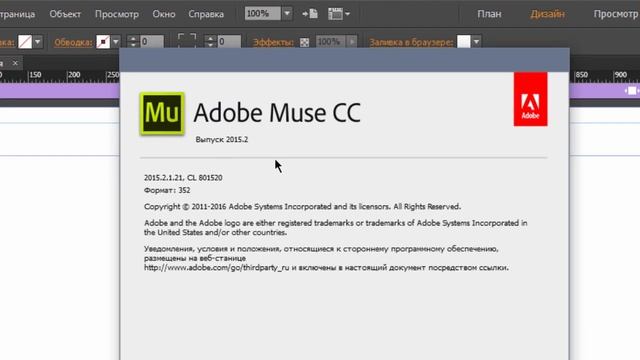The image size is (640, 360).
Task: Expand the browser fill dropdown arrow
Action: tap(476, 42)
